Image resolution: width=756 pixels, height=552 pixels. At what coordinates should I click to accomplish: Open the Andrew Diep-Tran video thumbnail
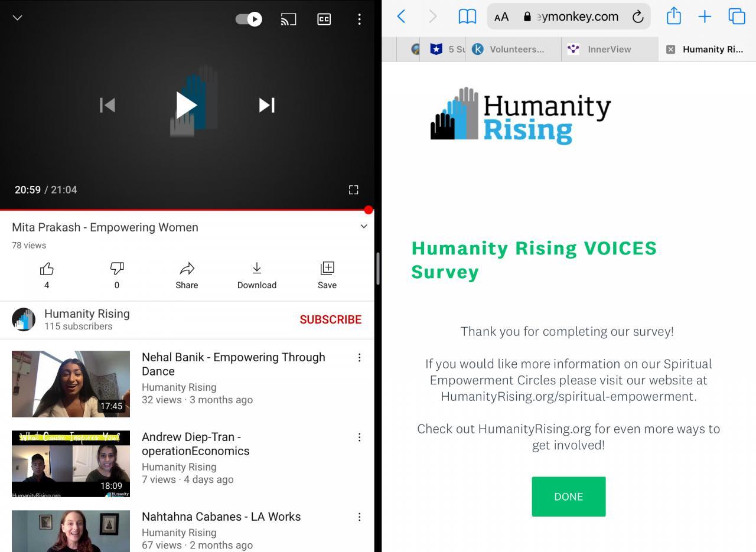pyautogui.click(x=71, y=463)
